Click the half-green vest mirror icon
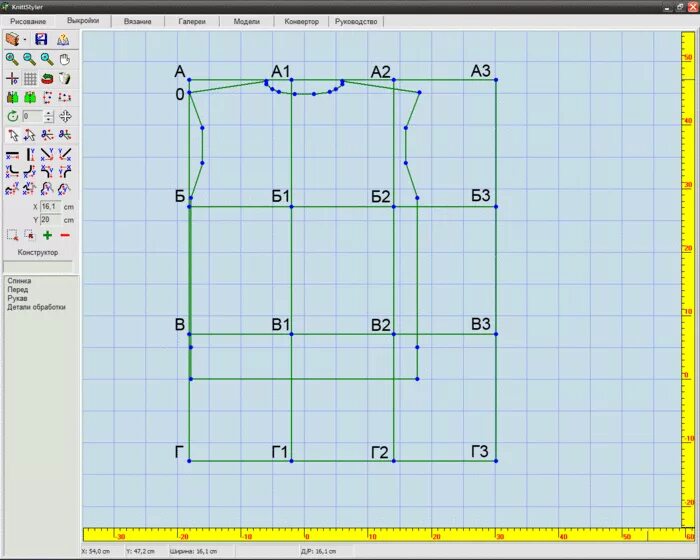The image size is (700, 560). (12, 97)
